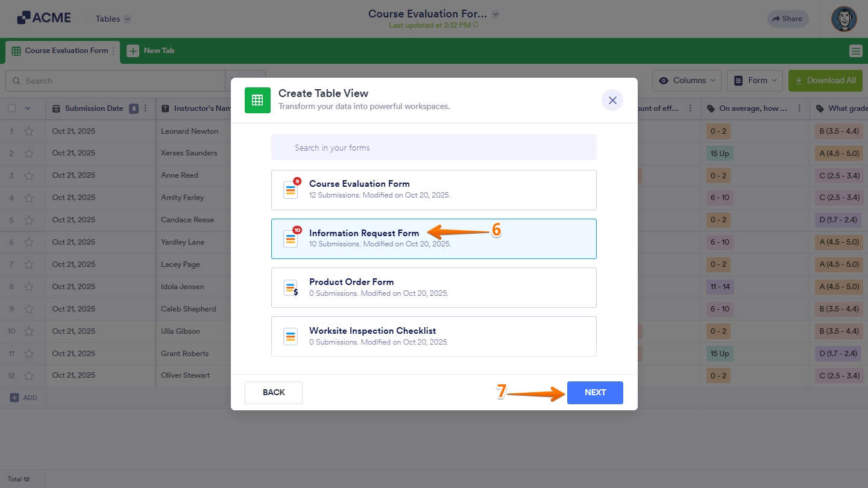The image size is (868, 488).
Task: Expand the chevron beside the Course Evaluation title
Action: (495, 14)
